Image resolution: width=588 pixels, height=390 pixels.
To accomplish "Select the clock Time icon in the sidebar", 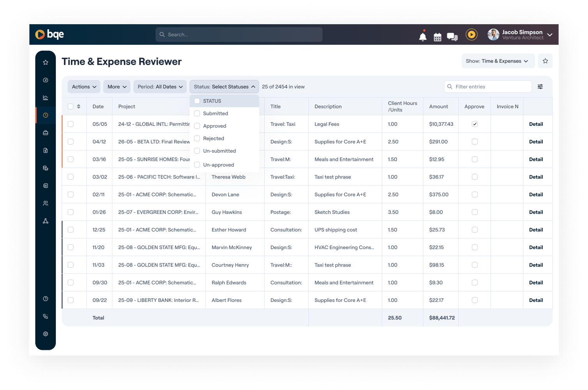I will tap(45, 115).
